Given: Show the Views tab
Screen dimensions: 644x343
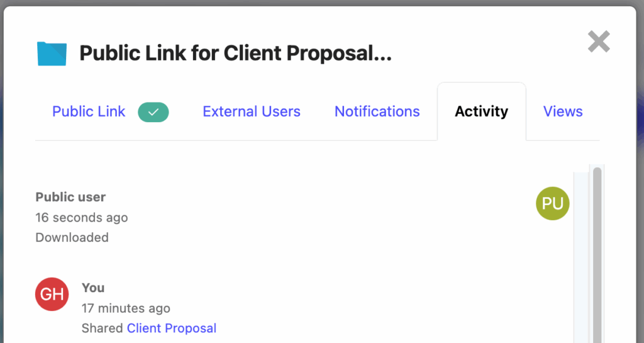Looking at the screenshot, I should click(x=562, y=112).
